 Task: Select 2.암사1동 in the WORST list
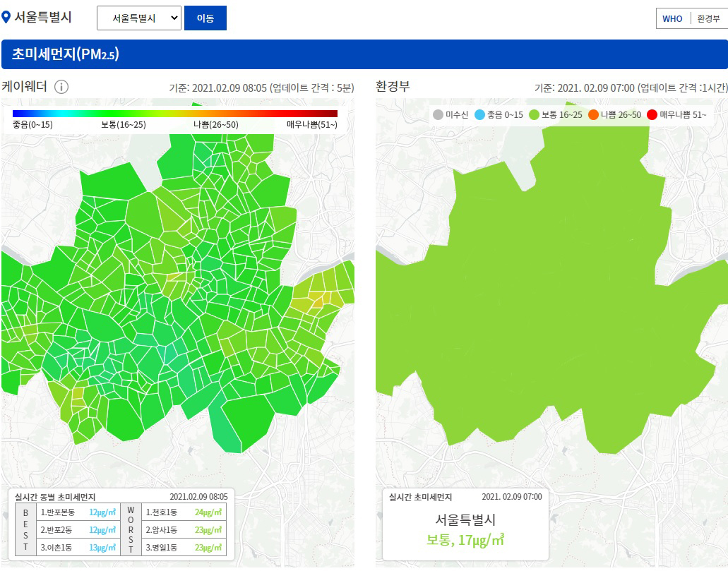(x=163, y=530)
